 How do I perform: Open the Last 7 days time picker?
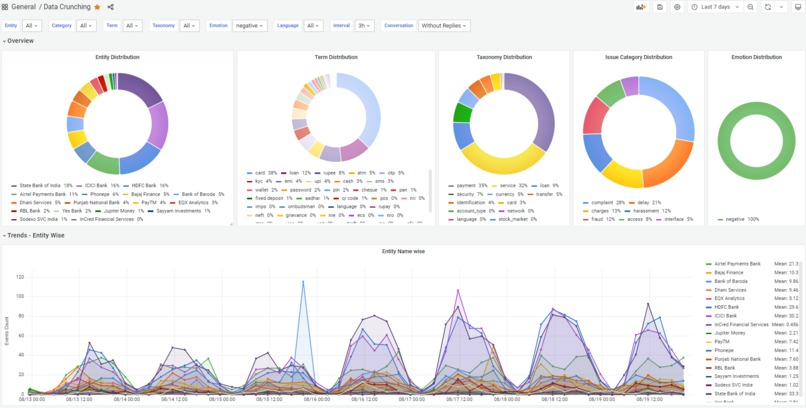716,7
